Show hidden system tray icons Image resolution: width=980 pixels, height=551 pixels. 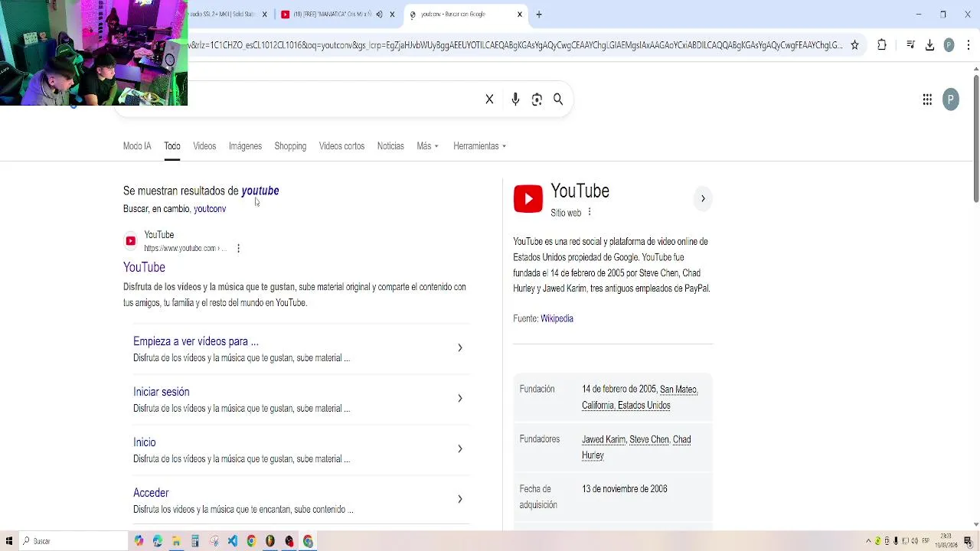868,541
